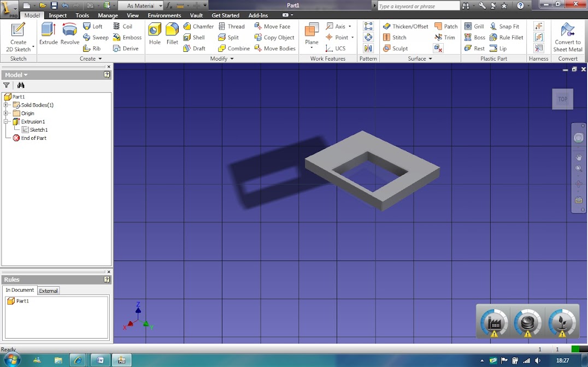
Task: Expand the Origin folder node
Action: coord(5,113)
